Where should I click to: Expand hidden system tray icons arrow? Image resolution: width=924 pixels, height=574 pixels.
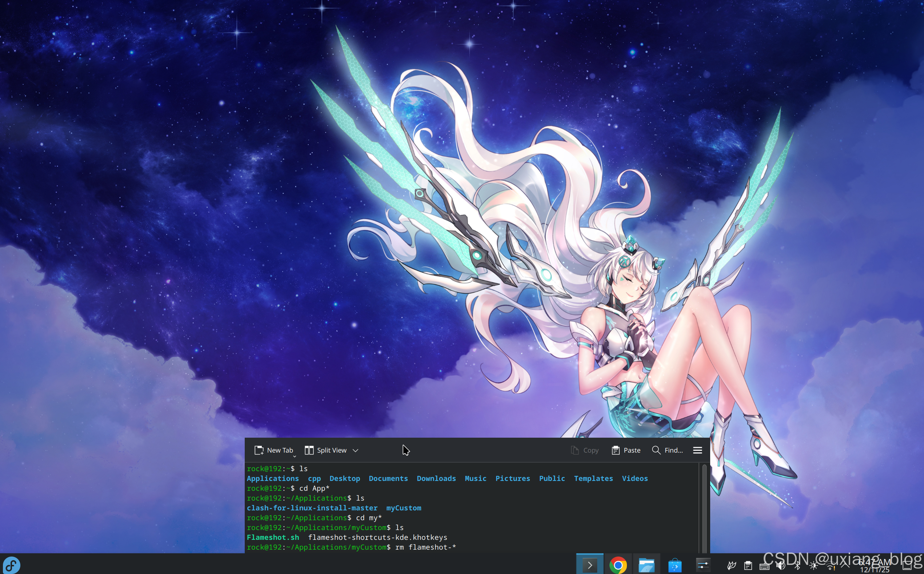tap(845, 566)
